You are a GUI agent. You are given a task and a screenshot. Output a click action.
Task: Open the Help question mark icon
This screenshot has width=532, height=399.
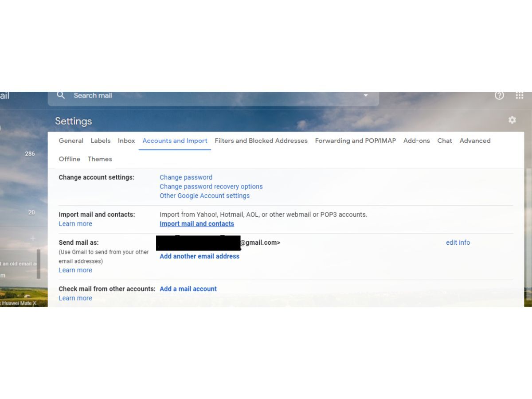499,95
